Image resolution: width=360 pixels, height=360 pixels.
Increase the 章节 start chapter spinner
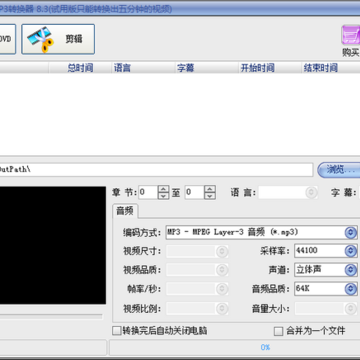point(163,189)
